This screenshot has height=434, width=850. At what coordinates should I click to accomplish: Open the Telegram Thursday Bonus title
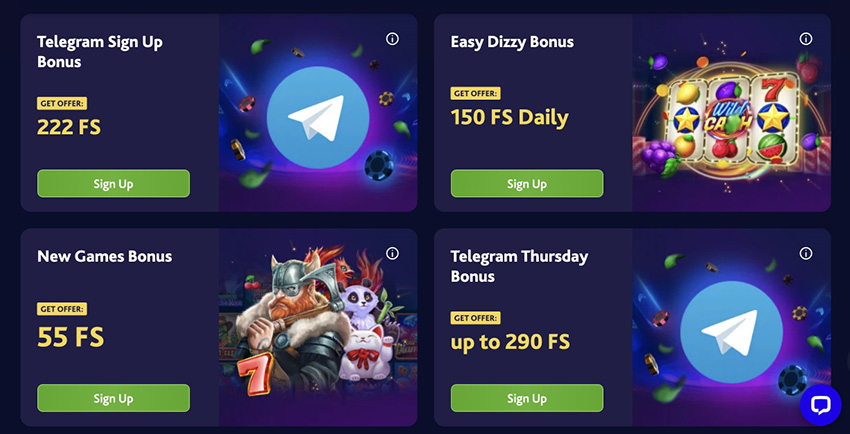[x=519, y=266]
